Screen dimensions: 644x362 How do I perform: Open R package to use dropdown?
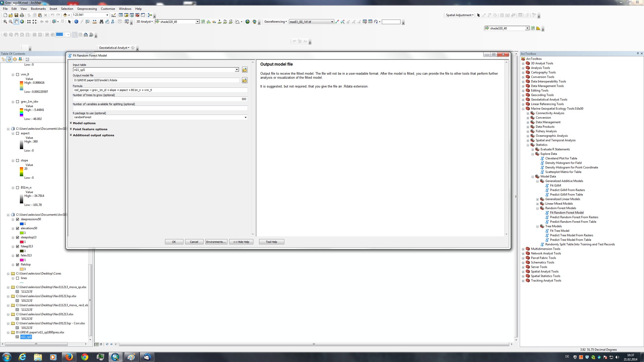(x=246, y=117)
